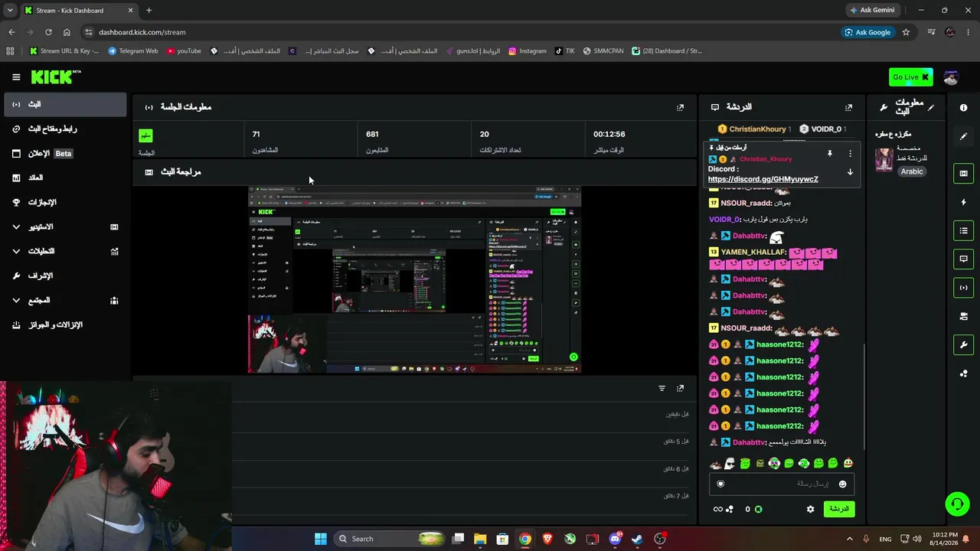Viewport: 980px width, 551px height.
Task: Toggle the wrench stream info panel in toolbar
Action: point(963,344)
